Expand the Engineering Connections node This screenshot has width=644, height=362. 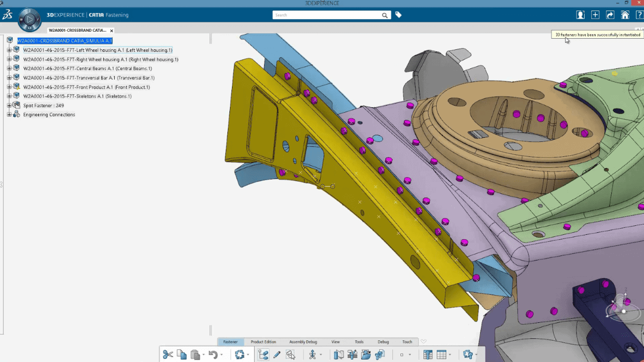coord(9,115)
